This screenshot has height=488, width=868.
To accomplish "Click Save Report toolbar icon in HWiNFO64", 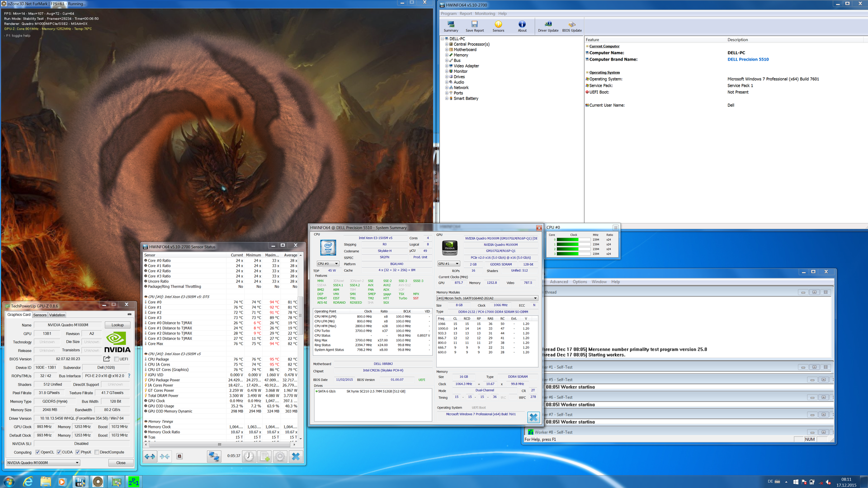I will (475, 26).
